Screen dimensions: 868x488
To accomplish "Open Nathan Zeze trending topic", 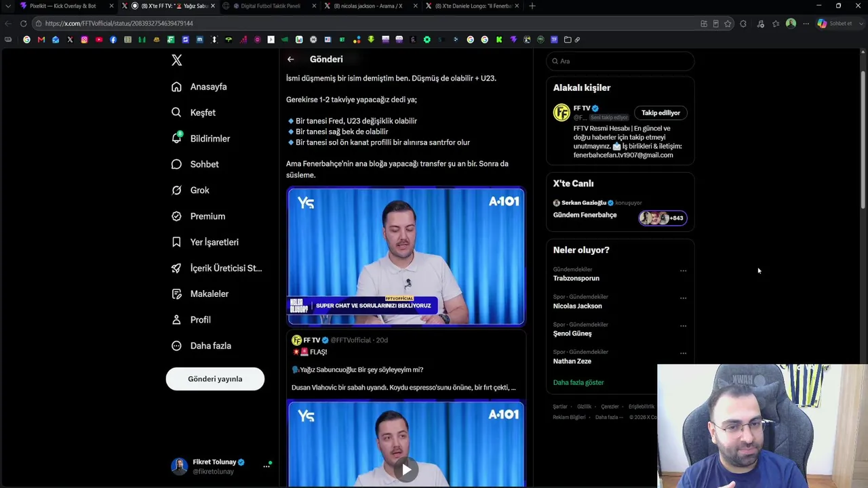I will coord(572,361).
